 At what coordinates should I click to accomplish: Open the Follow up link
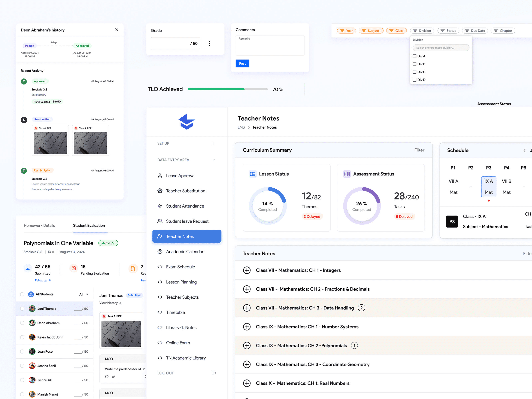[43, 280]
